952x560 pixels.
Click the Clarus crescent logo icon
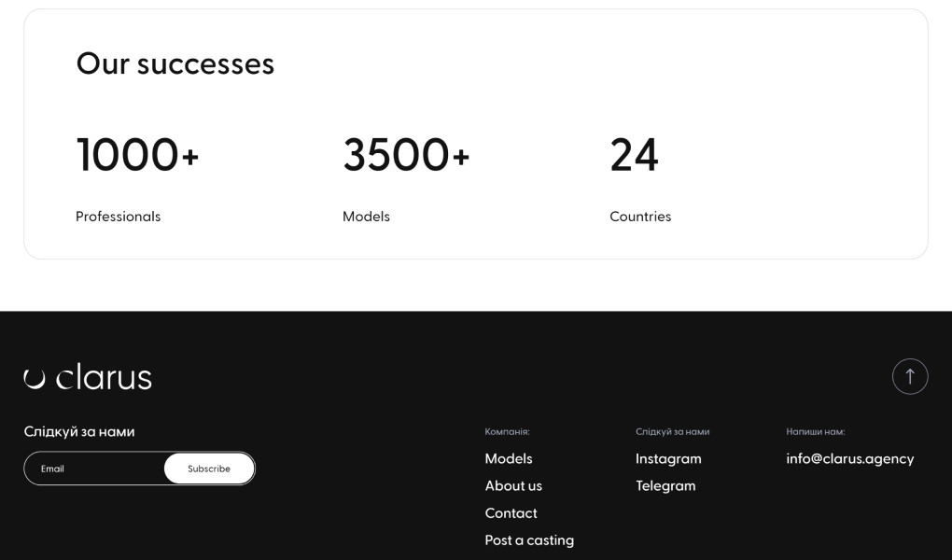point(35,378)
